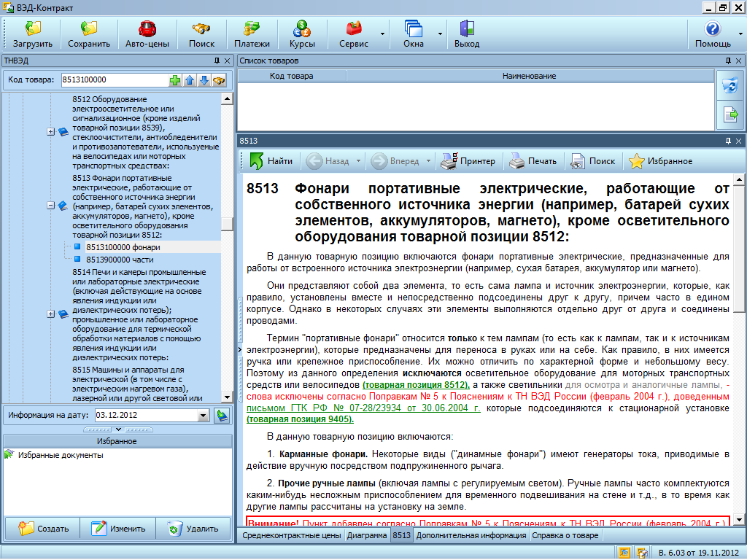Click Изменить button in Избранное
747x560 pixels.
[x=118, y=529]
